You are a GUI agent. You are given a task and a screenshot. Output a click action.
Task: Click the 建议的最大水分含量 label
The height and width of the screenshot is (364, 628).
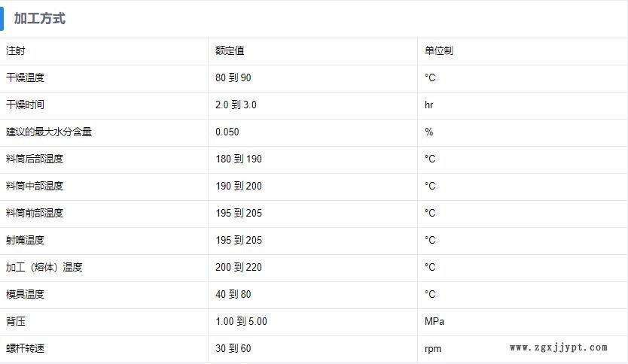49,132
